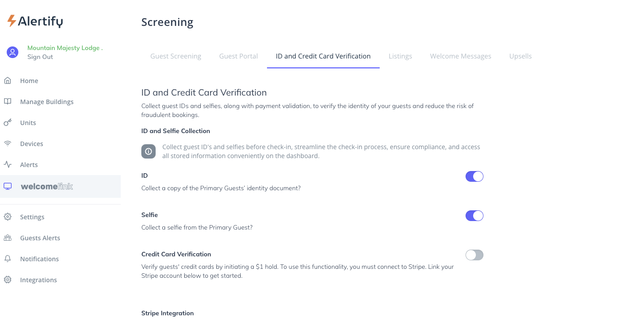
Task: Click the info icon beside collection description
Action: click(x=148, y=151)
